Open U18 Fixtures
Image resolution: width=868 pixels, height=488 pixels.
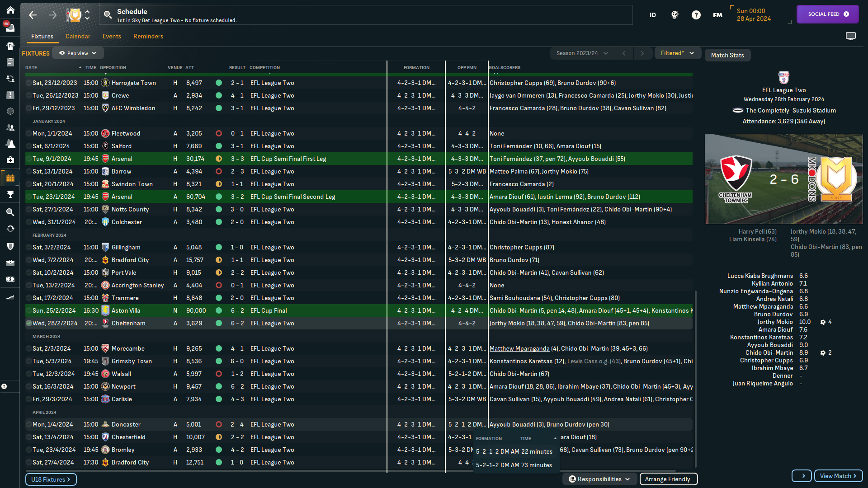(51, 479)
